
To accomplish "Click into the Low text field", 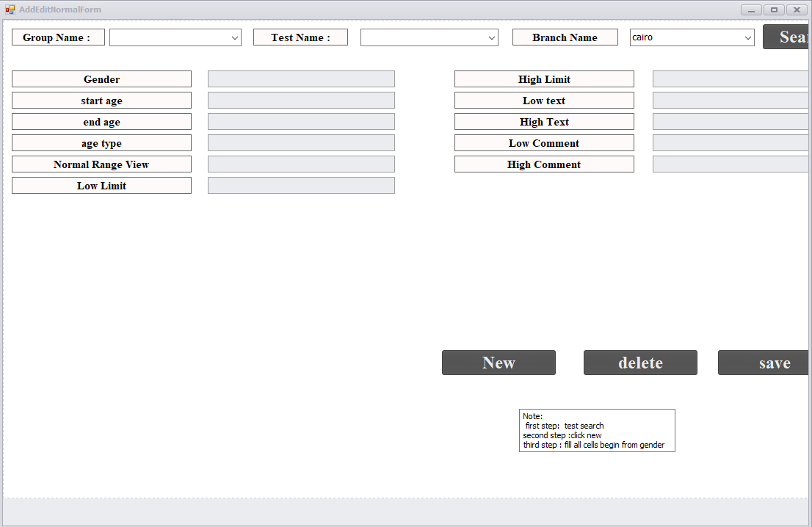I will tap(731, 101).
